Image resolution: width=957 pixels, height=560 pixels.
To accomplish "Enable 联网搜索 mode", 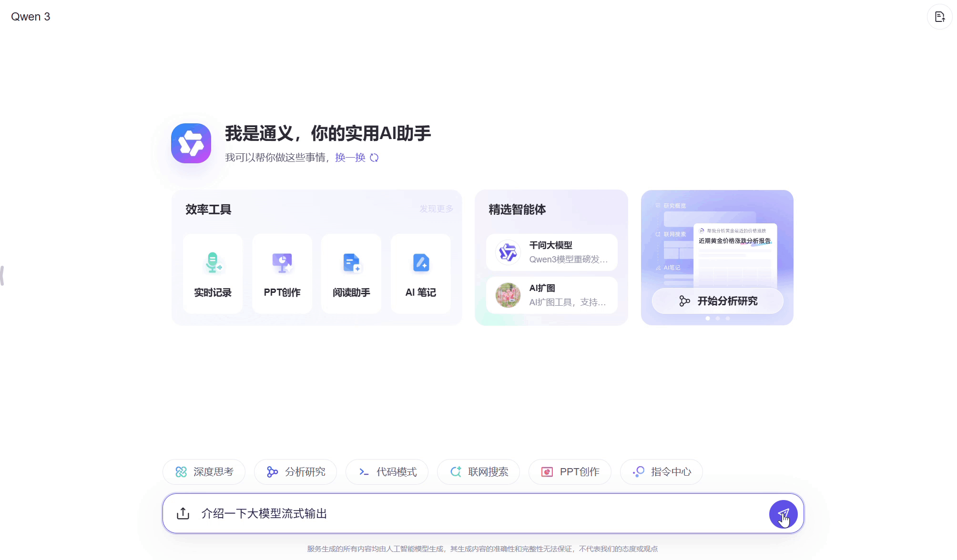I will (478, 472).
